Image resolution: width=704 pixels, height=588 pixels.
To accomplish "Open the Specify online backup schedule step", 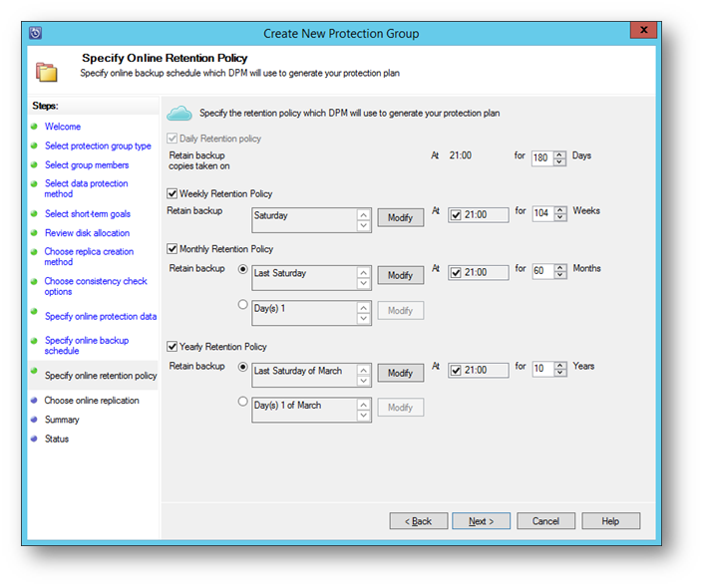I will (x=86, y=346).
